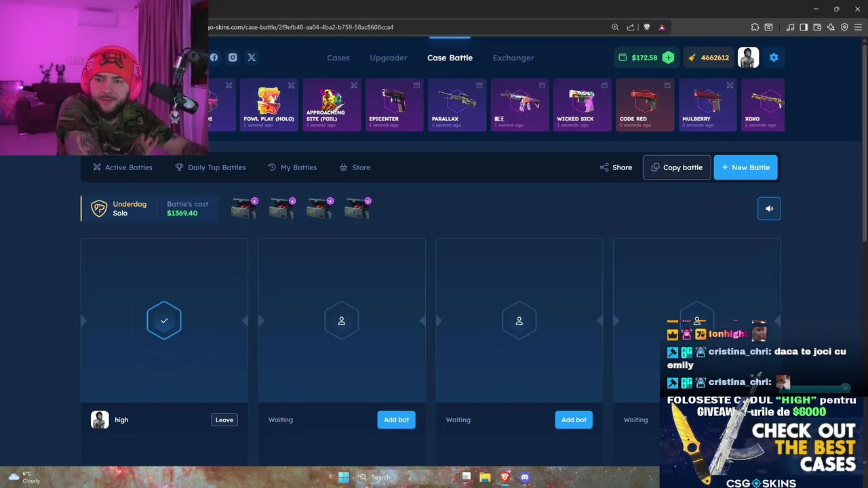Open the FOWL PLAY (HOLO) drop card
Image resolution: width=868 pixels, height=488 pixels.
tap(269, 105)
